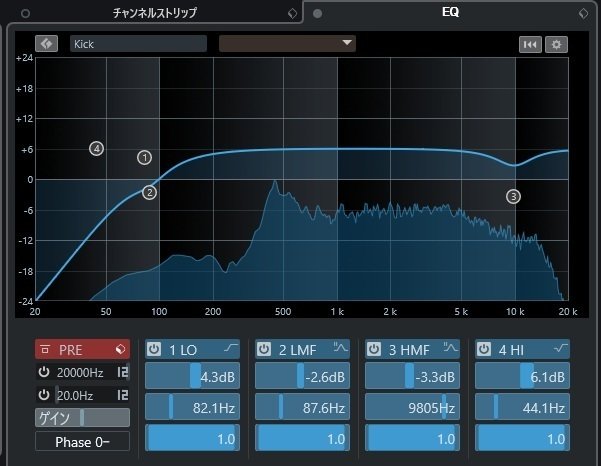The height and width of the screenshot is (466, 601).
Task: Open the empty preset dropdown
Action: (287, 44)
